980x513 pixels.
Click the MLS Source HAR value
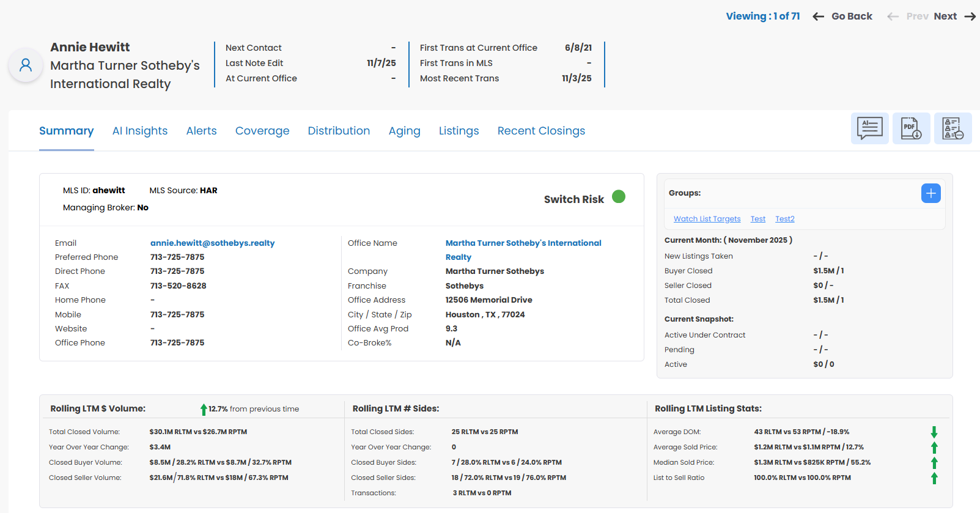(208, 191)
